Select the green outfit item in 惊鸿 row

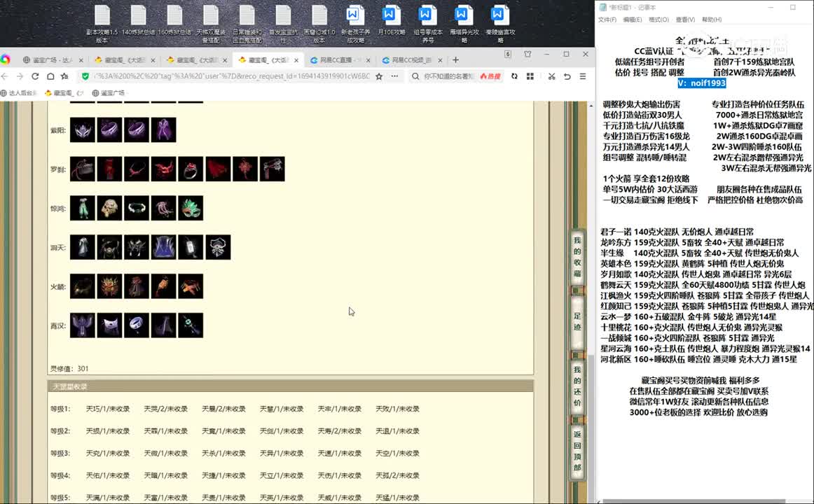[83, 208]
